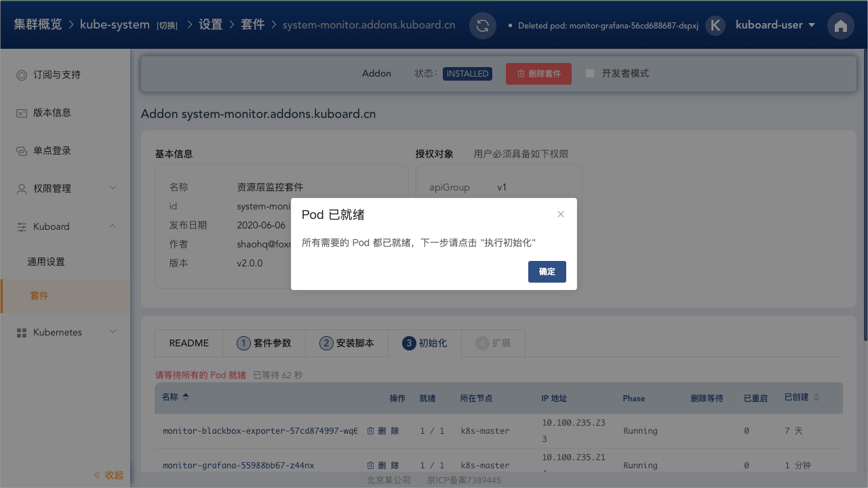Screen dimensions: 868x488
Task: Click the home icon button
Action: pyautogui.click(x=841, y=26)
